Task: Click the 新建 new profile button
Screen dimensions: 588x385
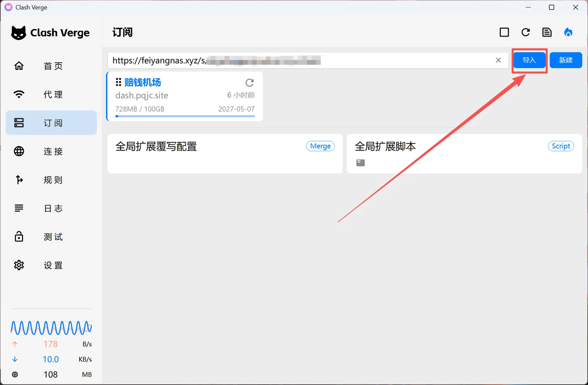Action: 566,60
